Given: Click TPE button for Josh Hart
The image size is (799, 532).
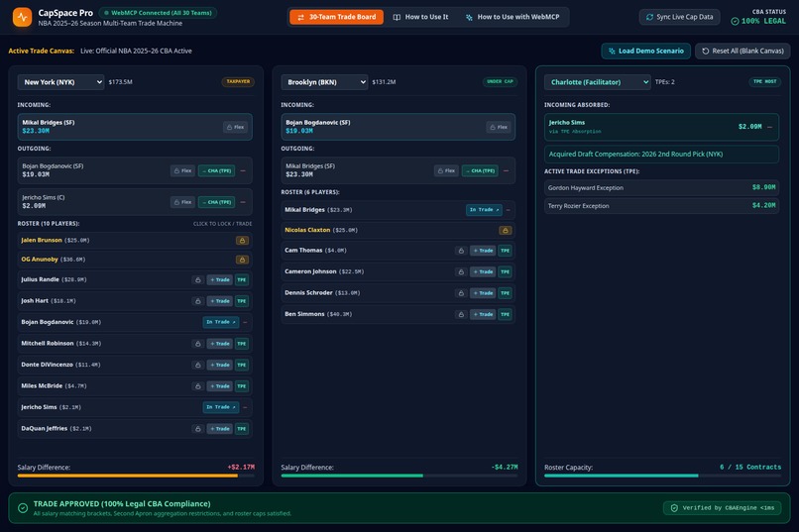Looking at the screenshot, I should pos(242,301).
